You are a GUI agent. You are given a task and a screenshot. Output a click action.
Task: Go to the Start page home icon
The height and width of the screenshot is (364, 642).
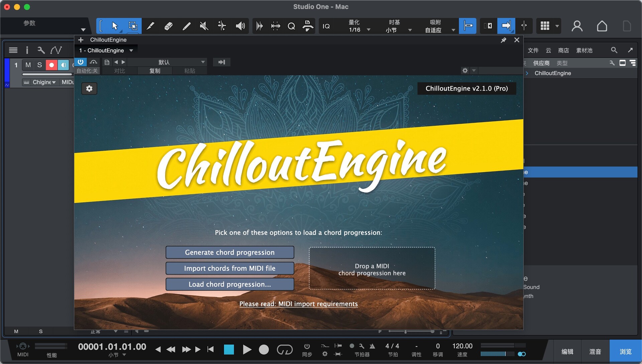tap(602, 26)
